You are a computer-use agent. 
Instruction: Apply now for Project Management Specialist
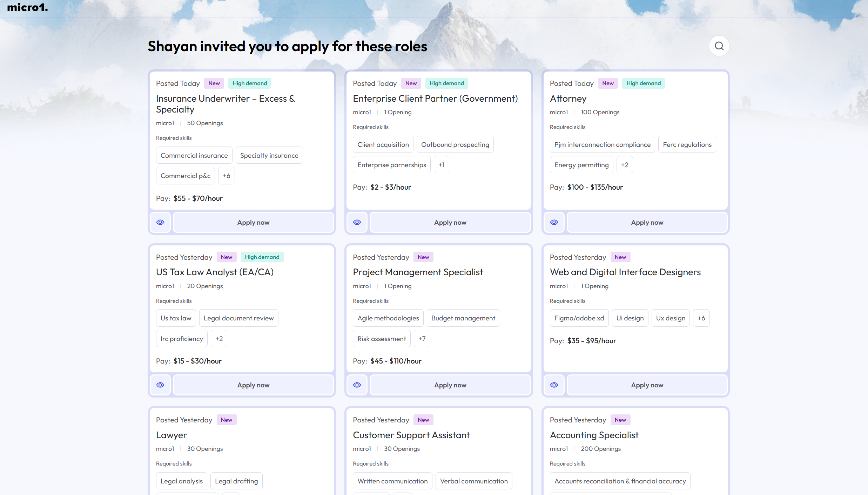coord(450,385)
